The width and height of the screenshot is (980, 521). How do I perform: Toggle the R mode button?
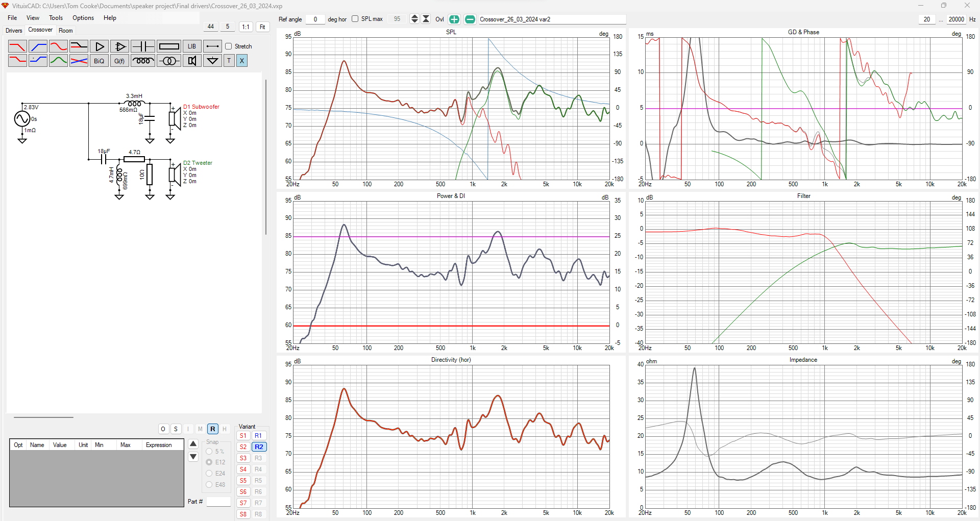point(213,429)
